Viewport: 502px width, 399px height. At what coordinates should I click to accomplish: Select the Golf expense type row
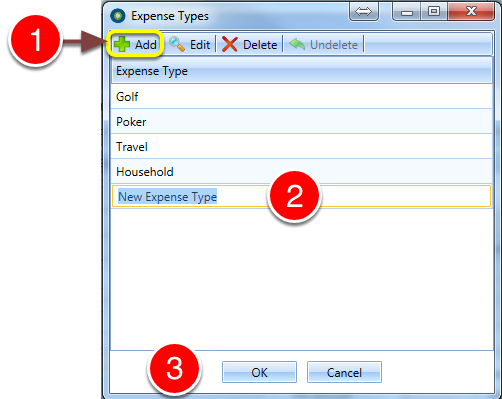(302, 96)
